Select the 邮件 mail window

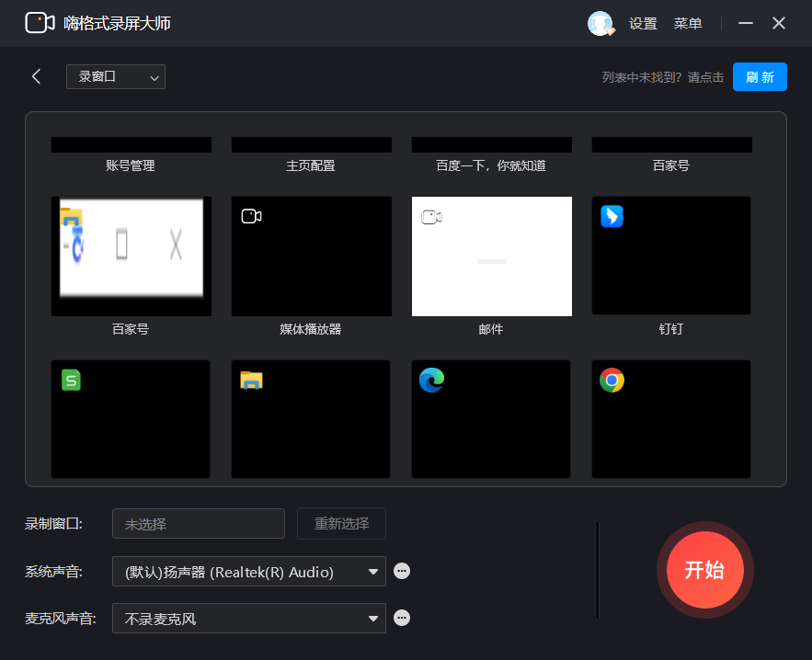tap(490, 256)
